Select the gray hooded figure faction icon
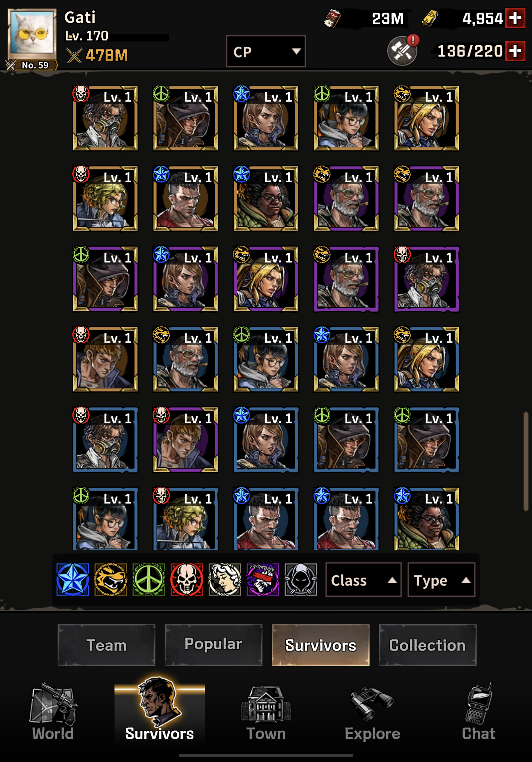The width and height of the screenshot is (532, 762). (301, 579)
